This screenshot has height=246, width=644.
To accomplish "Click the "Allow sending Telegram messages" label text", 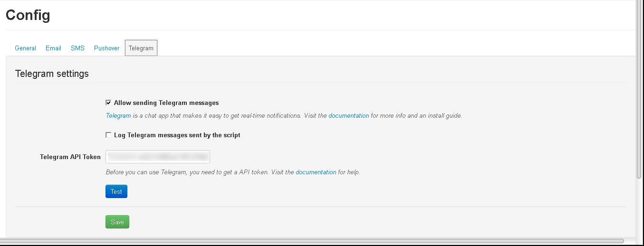I will click(x=166, y=103).
